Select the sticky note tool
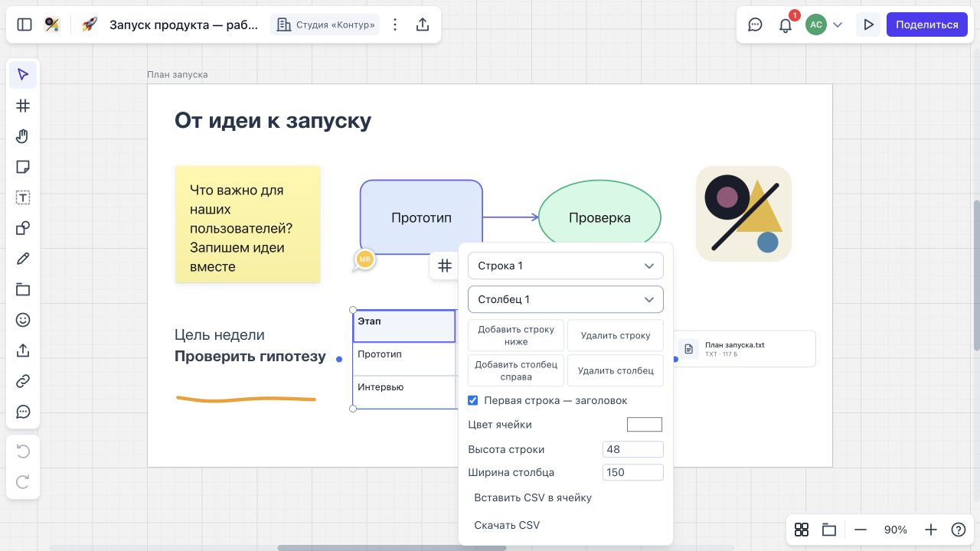Screen dimensions: 980x551 (x=23, y=167)
